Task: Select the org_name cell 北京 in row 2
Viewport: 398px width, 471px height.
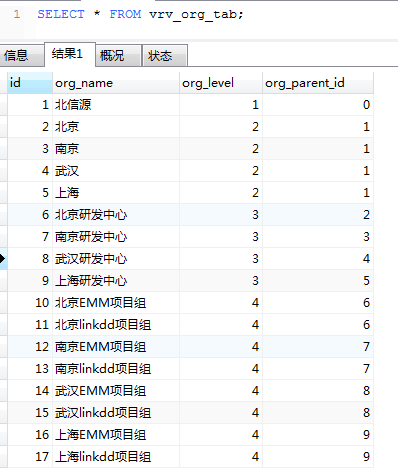Action: click(116, 127)
